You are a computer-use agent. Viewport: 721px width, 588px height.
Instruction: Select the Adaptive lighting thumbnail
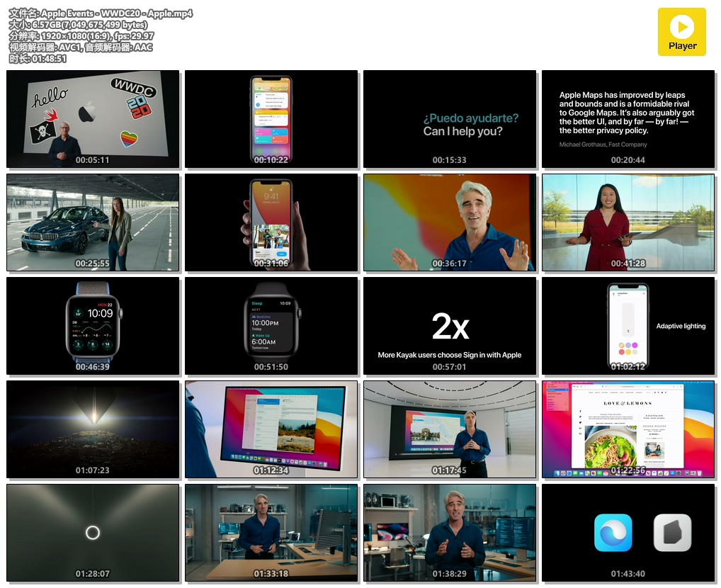pos(628,326)
